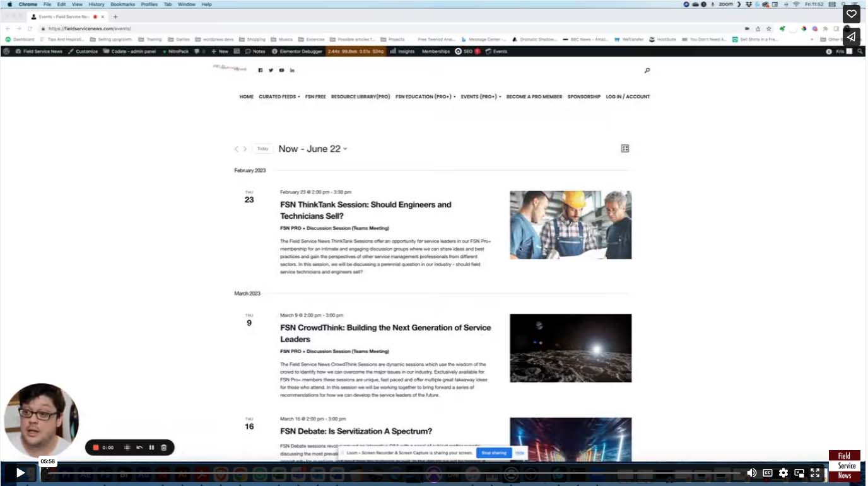Like the video with the heart icon

(x=851, y=14)
